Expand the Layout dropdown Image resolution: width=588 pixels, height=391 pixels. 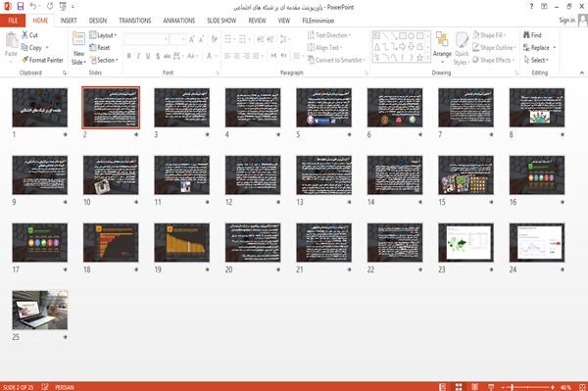pos(103,35)
